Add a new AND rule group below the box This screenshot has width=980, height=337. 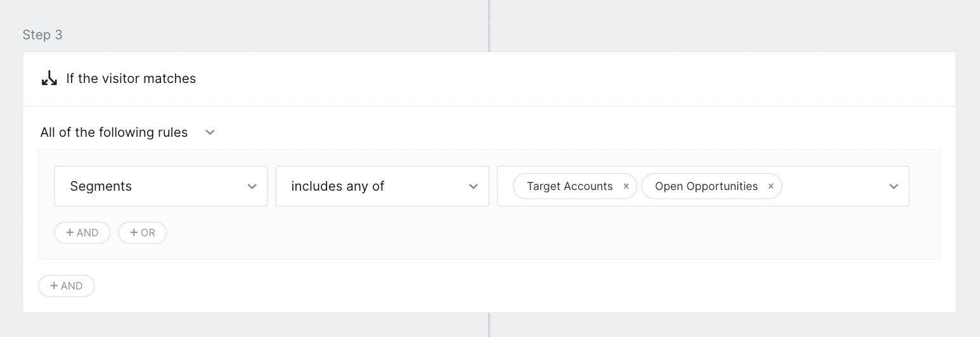pyautogui.click(x=67, y=286)
